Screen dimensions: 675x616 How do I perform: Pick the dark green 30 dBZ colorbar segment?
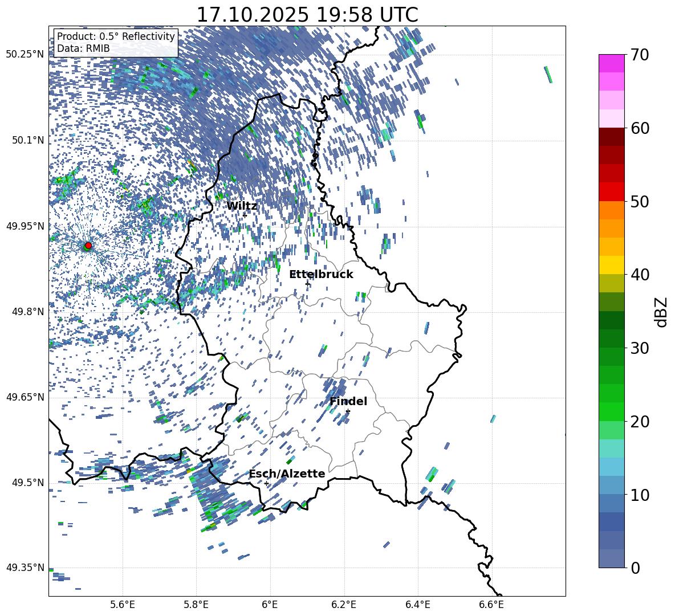point(611,338)
